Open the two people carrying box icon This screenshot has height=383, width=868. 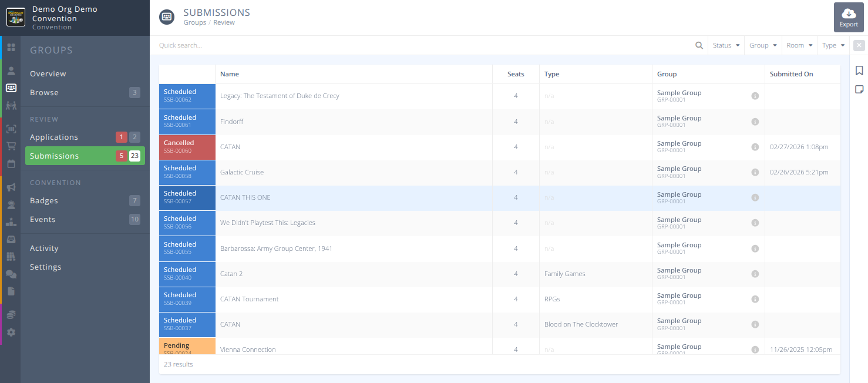click(x=11, y=106)
